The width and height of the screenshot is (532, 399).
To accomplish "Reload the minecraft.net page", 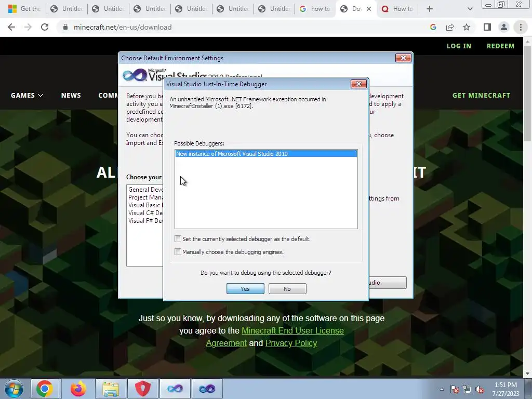I will pos(45,27).
